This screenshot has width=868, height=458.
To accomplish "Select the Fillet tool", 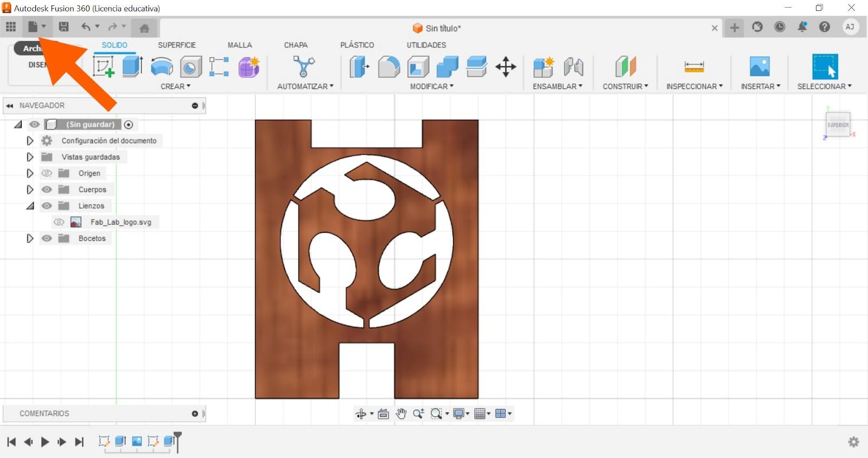I will pyautogui.click(x=389, y=67).
